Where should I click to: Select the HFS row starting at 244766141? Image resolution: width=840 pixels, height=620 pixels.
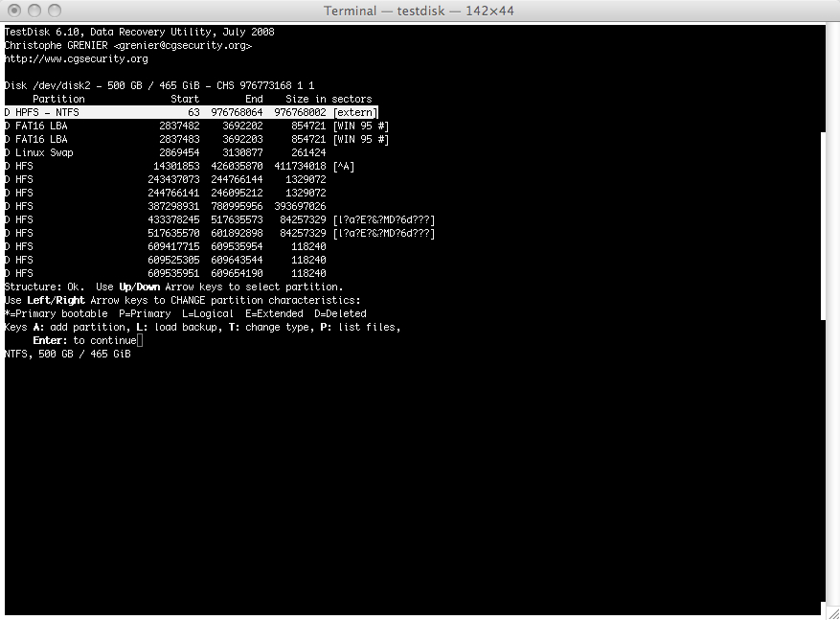[165, 193]
